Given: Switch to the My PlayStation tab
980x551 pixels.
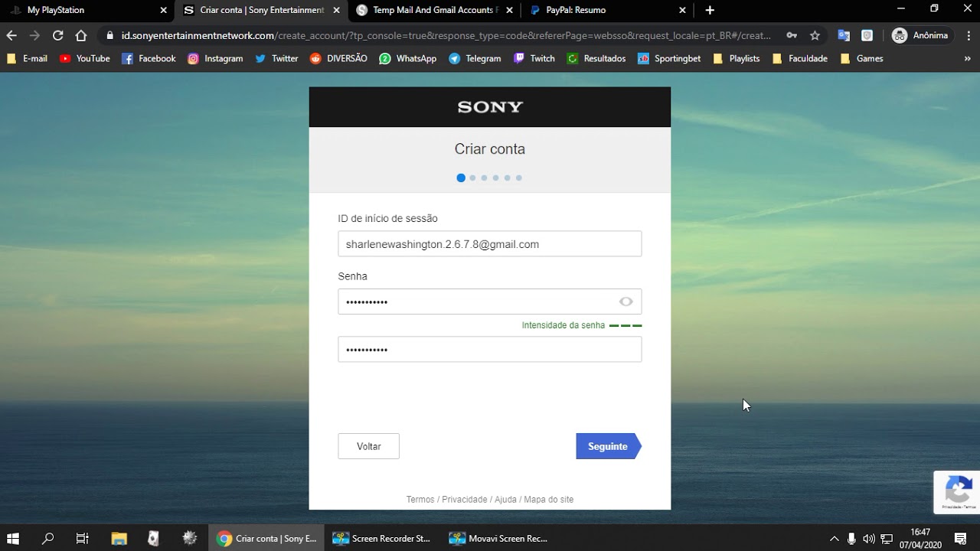Looking at the screenshot, I should [88, 10].
